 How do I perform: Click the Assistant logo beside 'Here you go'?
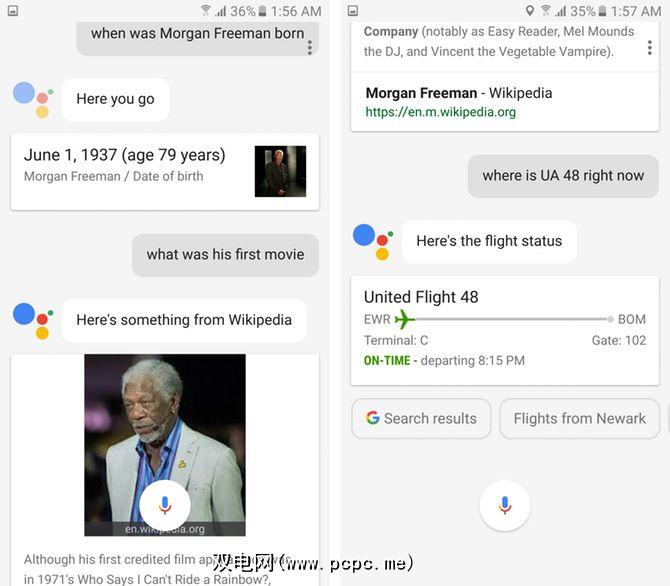pos(33,100)
